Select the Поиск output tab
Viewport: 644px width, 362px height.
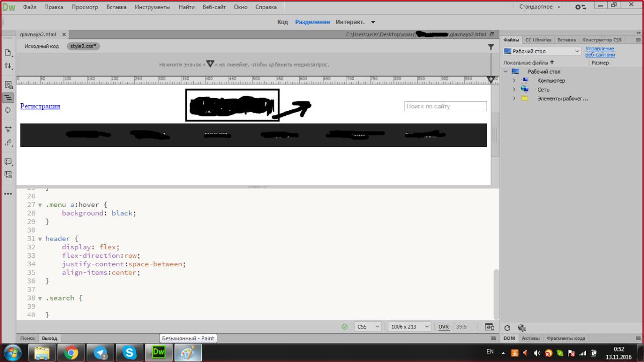tap(28, 338)
